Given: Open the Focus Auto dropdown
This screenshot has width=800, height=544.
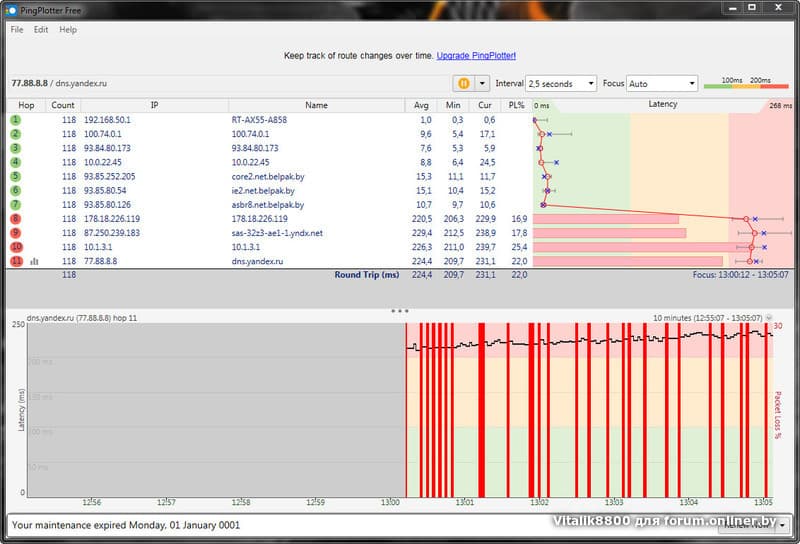Looking at the screenshot, I should click(661, 84).
